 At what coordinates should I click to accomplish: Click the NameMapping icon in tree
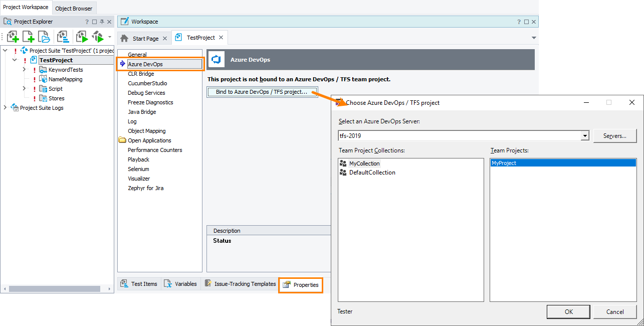(43, 79)
